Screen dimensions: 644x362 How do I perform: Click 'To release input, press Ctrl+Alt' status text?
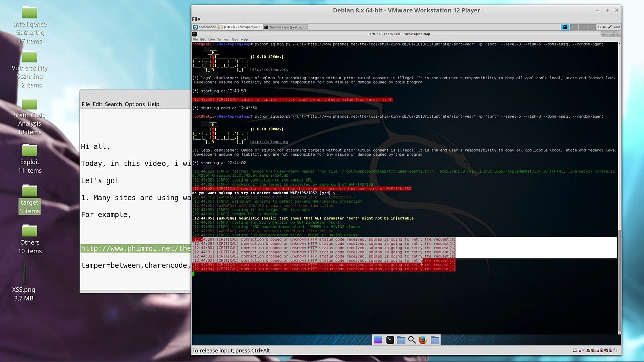(231, 350)
